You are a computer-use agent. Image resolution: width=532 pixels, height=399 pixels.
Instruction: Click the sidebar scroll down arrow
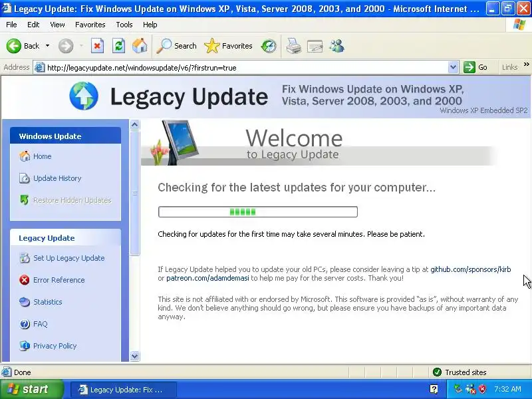[135, 356]
